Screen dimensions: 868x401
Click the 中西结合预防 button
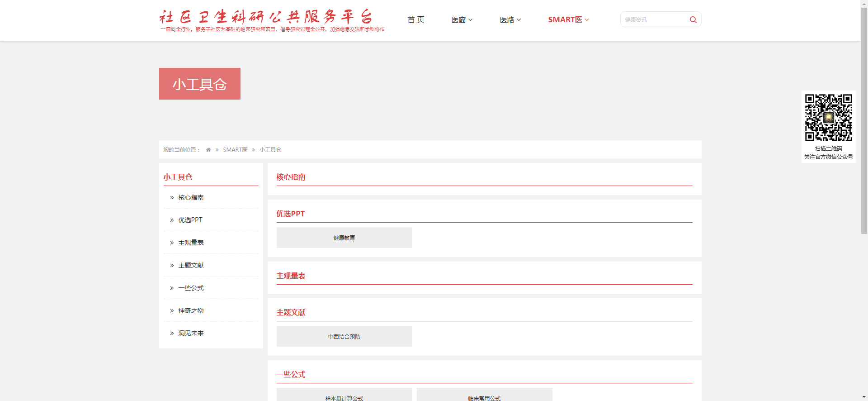(344, 336)
